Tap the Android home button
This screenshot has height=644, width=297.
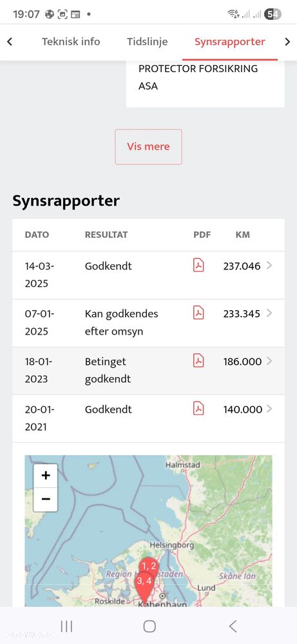click(x=149, y=627)
